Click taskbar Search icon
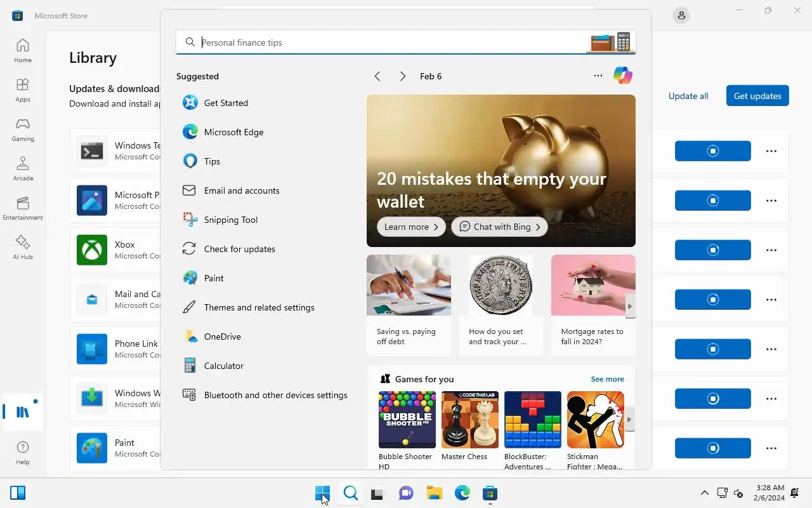812x508 pixels. 350,493
